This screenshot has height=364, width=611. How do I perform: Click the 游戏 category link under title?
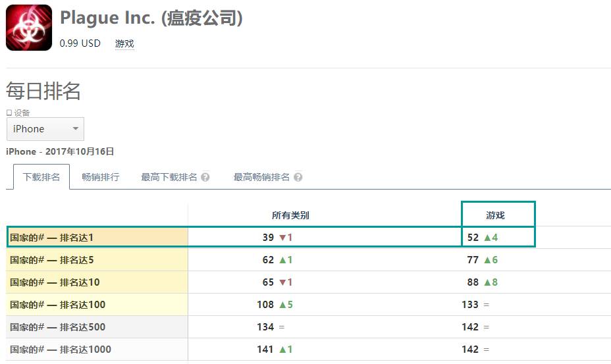tap(124, 43)
